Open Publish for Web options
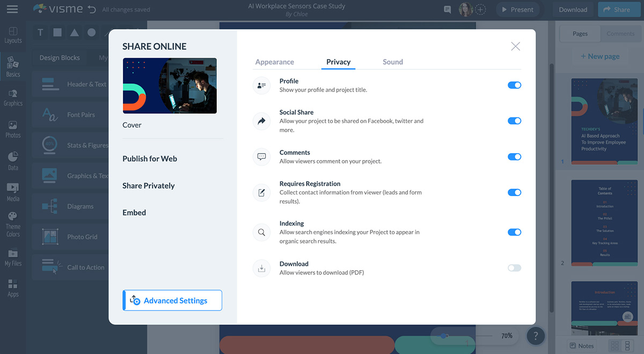This screenshot has width=644, height=354. click(150, 158)
